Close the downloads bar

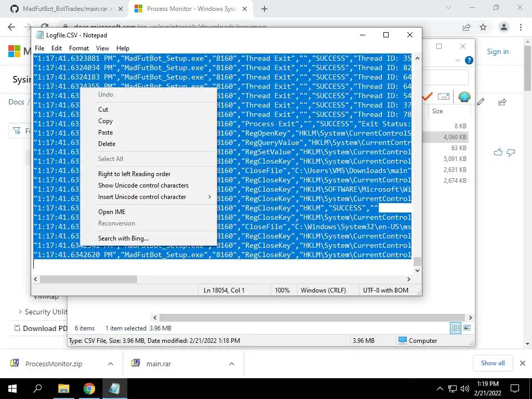[x=523, y=363]
